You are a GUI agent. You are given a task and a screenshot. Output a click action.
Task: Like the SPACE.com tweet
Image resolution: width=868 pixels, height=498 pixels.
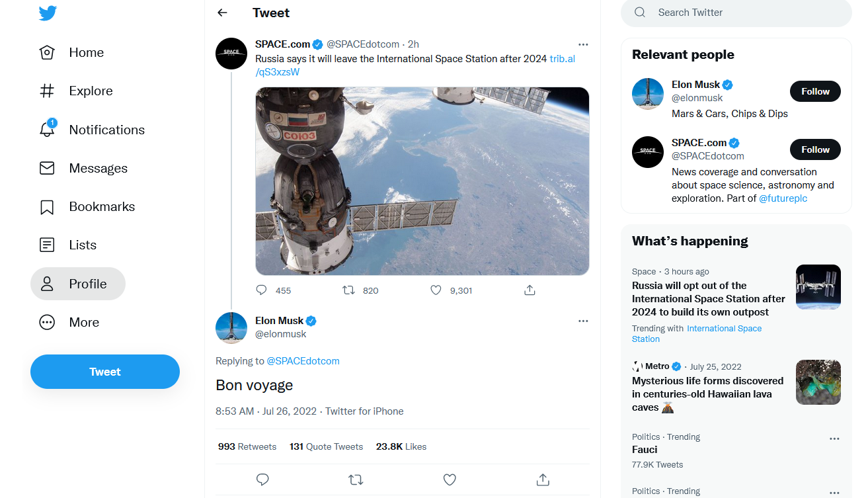436,290
